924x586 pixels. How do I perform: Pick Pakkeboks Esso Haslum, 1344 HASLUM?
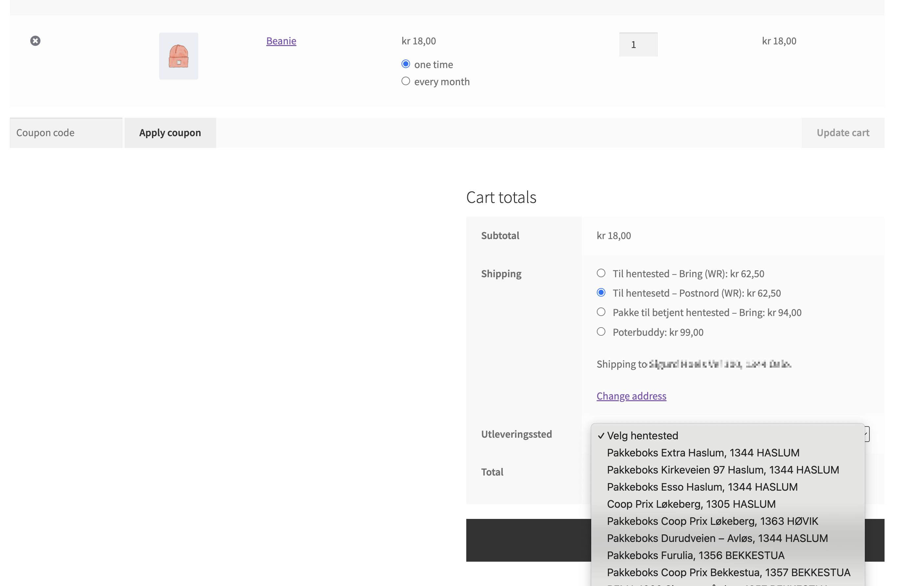coord(728,487)
